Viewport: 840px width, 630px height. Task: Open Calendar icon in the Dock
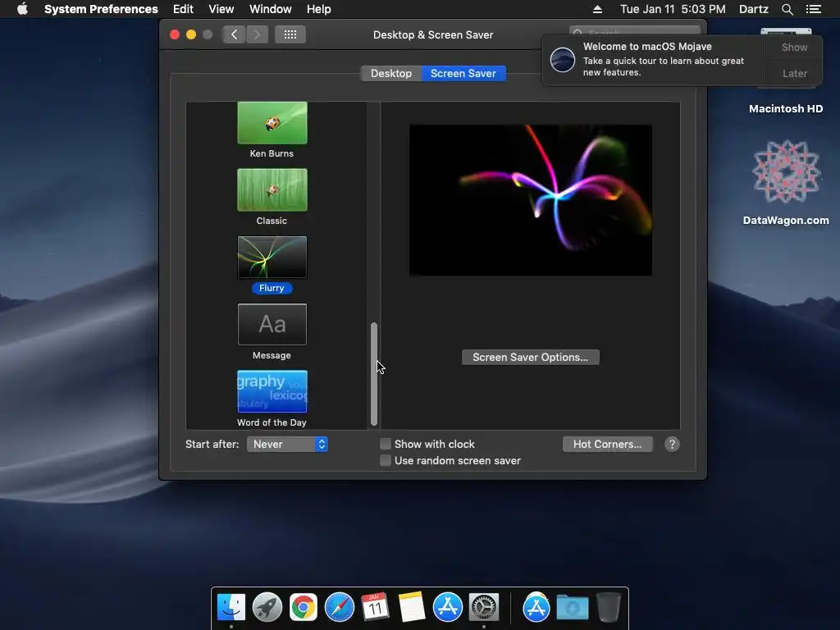coord(375,608)
